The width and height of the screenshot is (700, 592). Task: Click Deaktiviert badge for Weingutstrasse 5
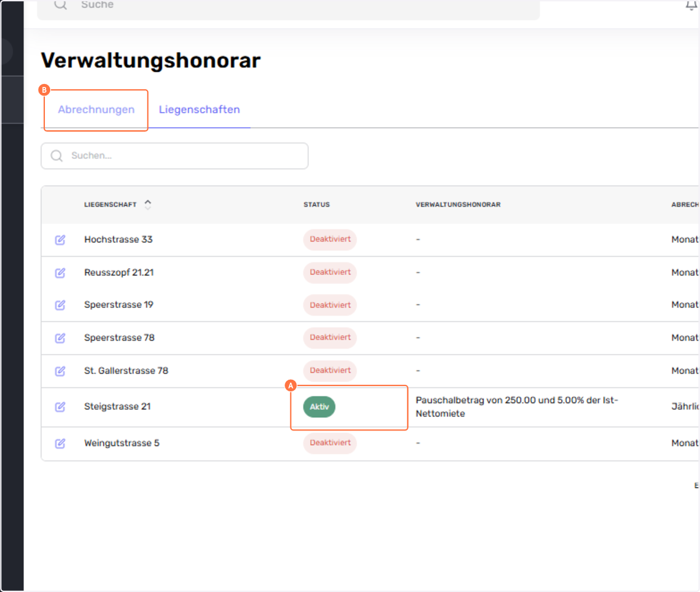click(x=330, y=443)
